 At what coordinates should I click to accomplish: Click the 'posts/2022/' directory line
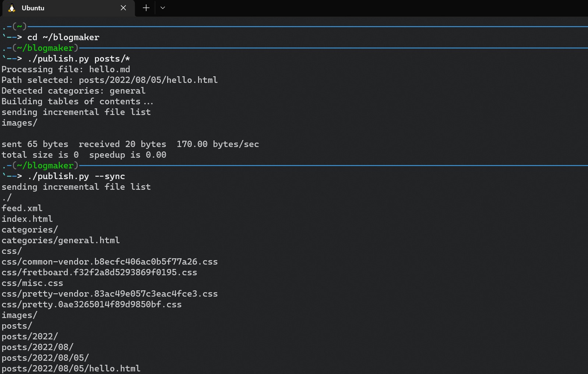tap(30, 336)
